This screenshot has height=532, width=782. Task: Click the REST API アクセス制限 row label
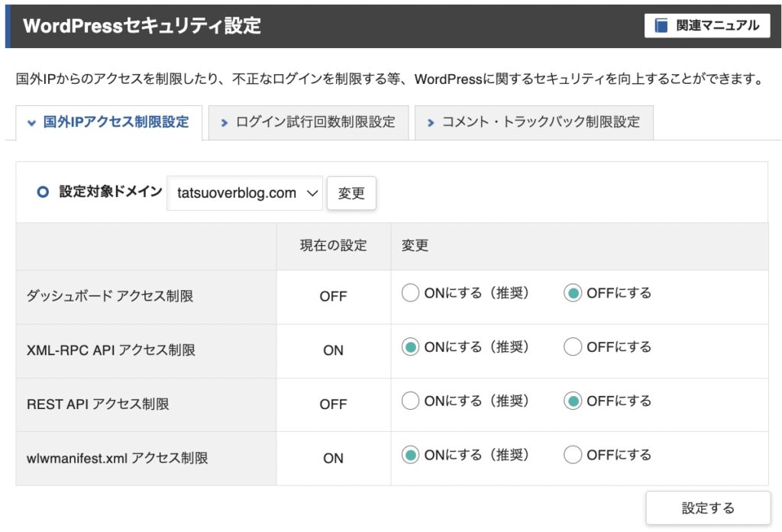(x=98, y=404)
